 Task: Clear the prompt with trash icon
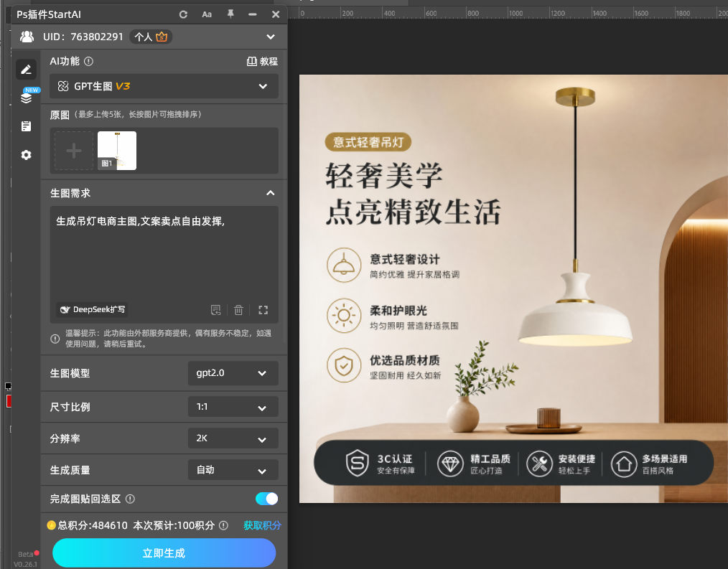pyautogui.click(x=238, y=310)
